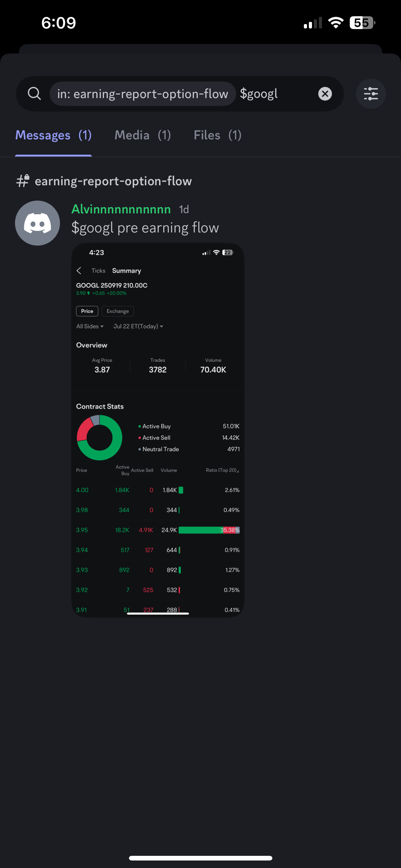
Task: Tap the '1d' message timestamp
Action: (x=184, y=210)
